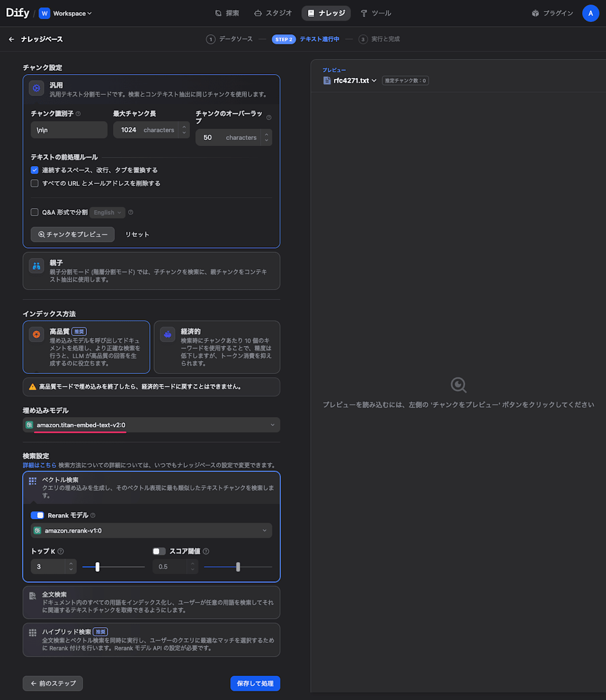
Task: Select the 経済的 index method icon
Action: 168,334
